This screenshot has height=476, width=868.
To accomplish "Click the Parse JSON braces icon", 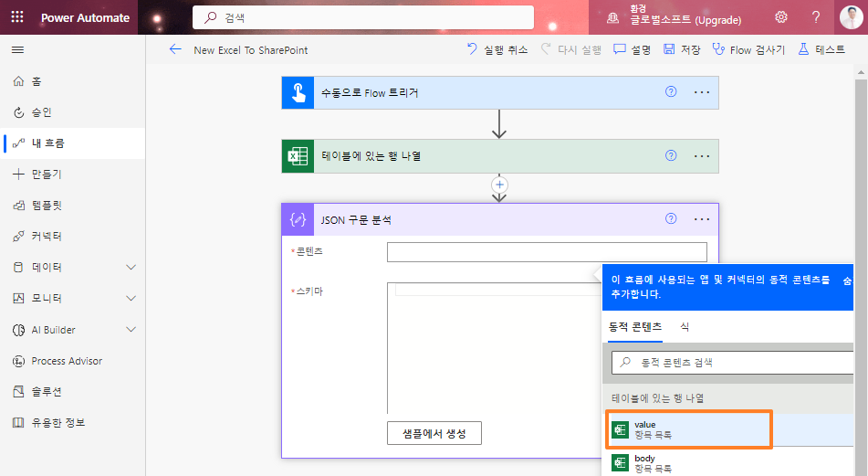I will tap(298, 219).
